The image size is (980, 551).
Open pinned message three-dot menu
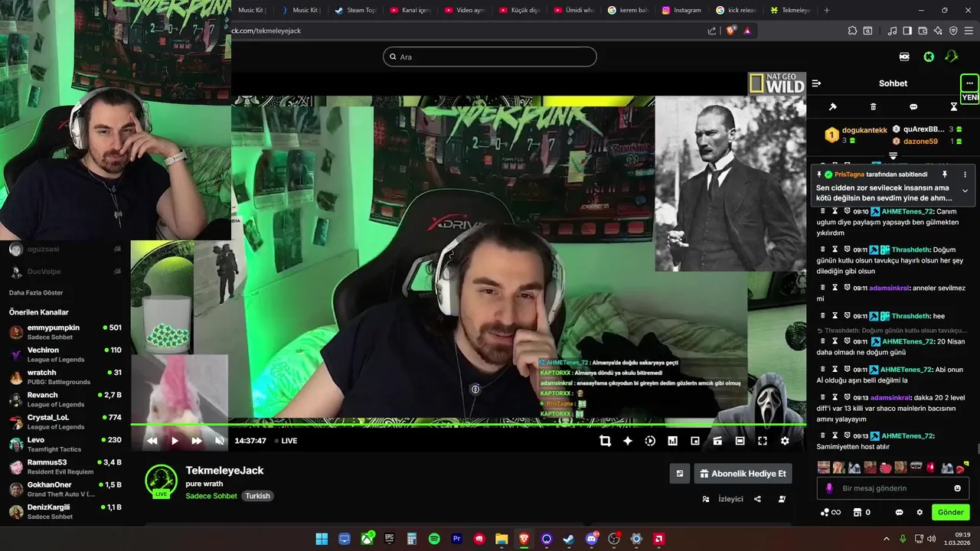(965, 174)
